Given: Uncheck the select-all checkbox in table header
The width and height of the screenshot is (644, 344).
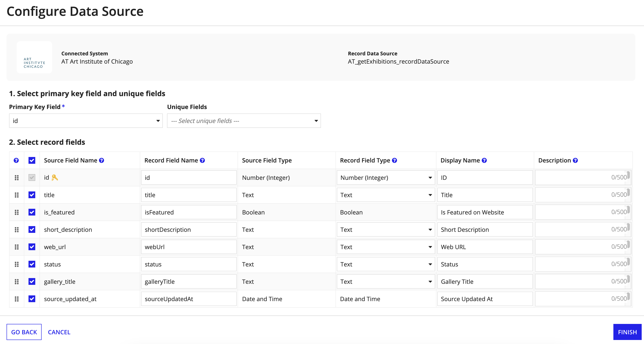Looking at the screenshot, I should (32, 160).
